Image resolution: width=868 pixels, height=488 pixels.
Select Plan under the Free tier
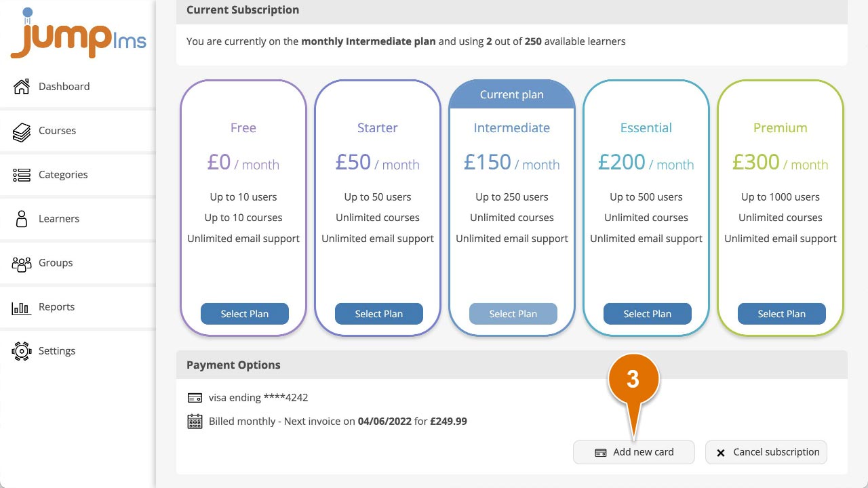[245, 314]
